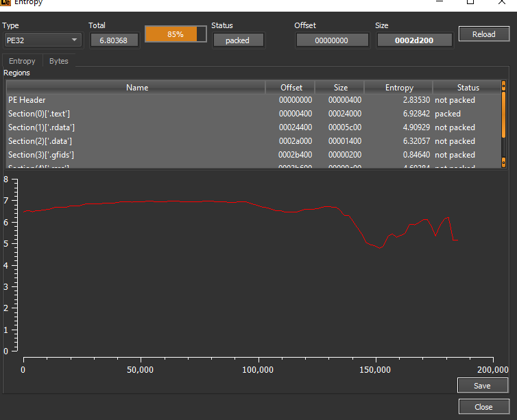This screenshot has width=517, height=420.
Task: Select the Section(1)['.rdata'] row
Action: [137, 127]
